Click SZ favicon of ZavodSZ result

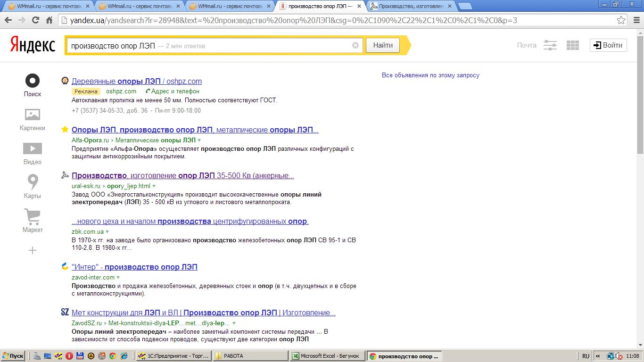tap(65, 312)
